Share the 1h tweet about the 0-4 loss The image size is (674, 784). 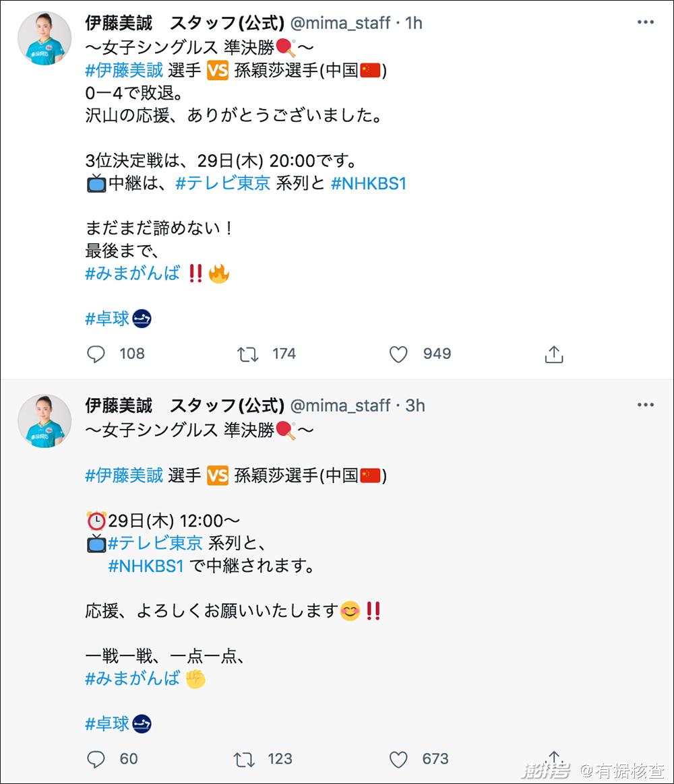pos(553,354)
